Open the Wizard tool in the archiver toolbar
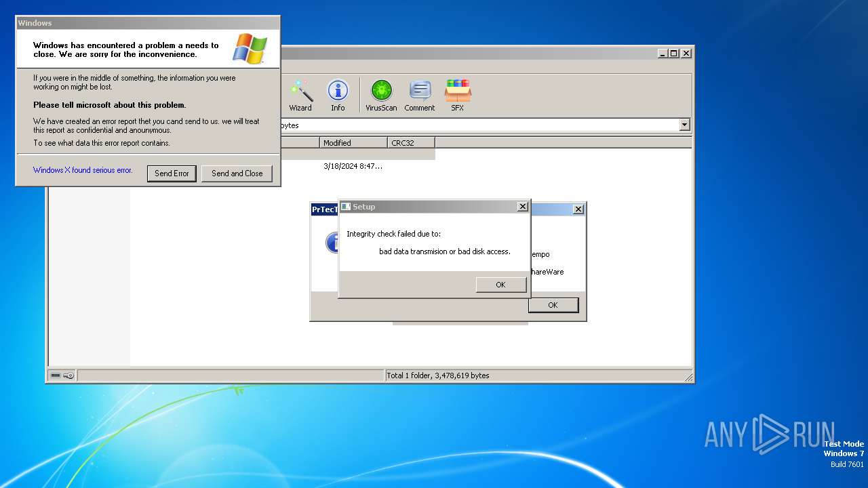This screenshot has height=488, width=868. (300, 96)
